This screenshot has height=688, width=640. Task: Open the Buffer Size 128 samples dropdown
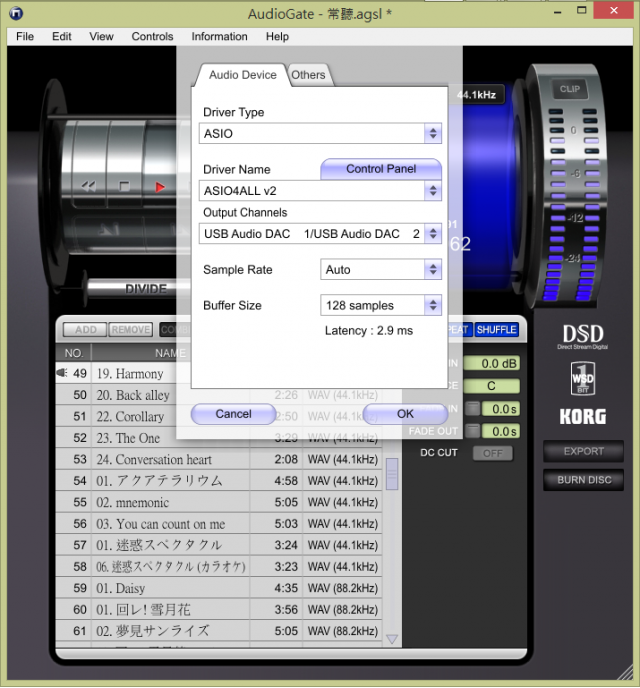click(381, 305)
